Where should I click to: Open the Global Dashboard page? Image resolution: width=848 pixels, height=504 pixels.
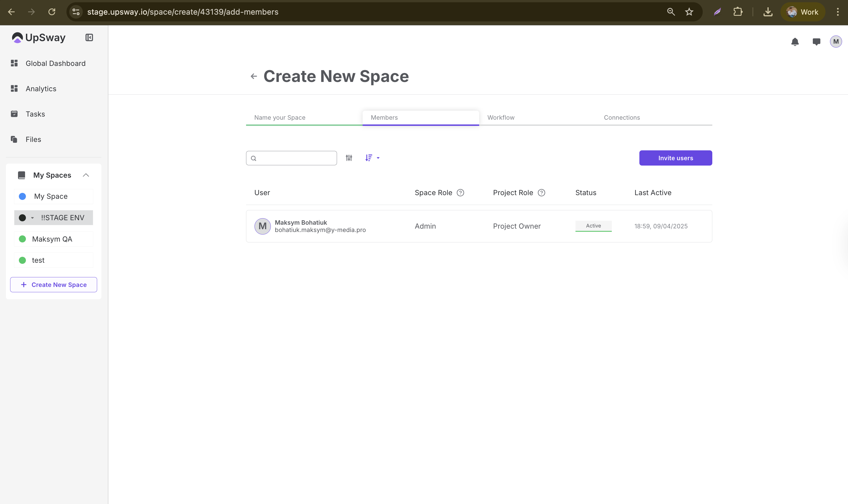55,63
